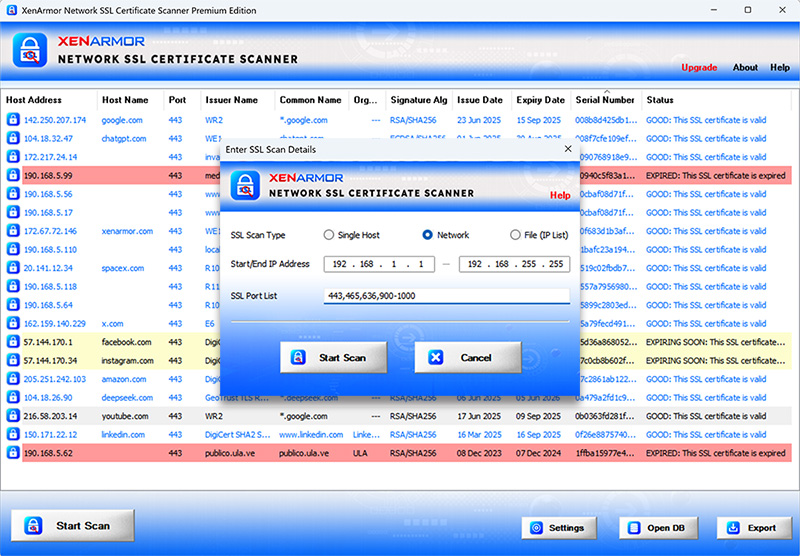Click the lock icon for 216.58.203.14
Viewport: 800px width, 556px height.
tap(13, 416)
